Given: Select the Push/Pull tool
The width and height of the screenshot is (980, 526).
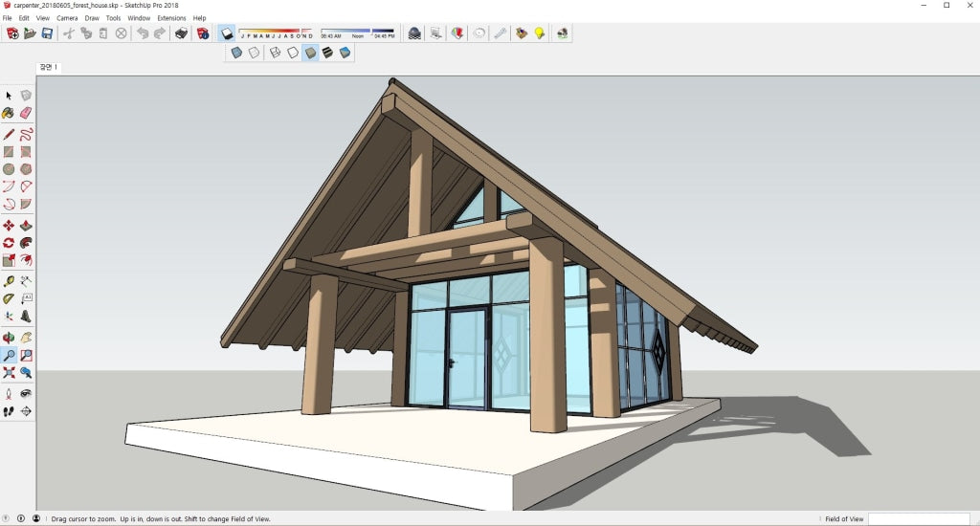Looking at the screenshot, I should [26, 226].
